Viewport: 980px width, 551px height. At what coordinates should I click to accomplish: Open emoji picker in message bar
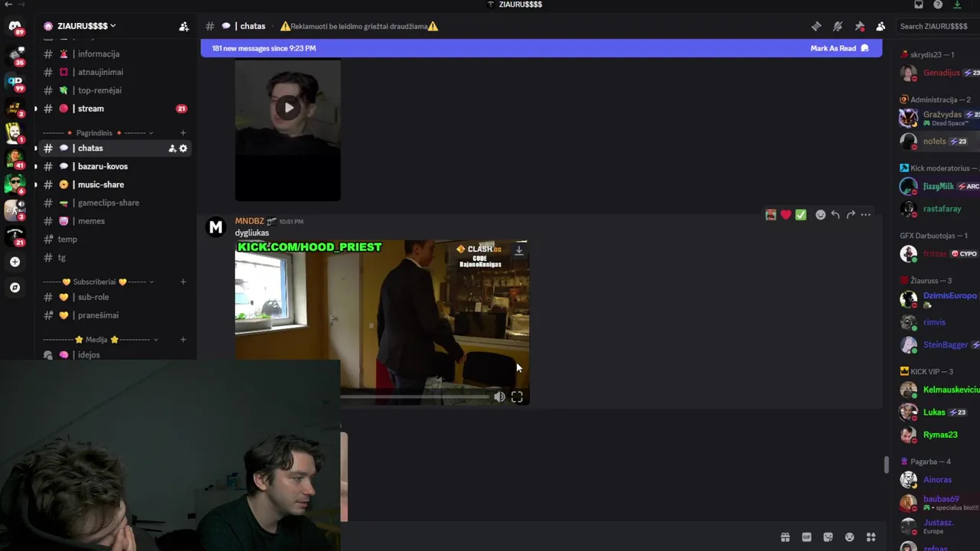point(849,537)
